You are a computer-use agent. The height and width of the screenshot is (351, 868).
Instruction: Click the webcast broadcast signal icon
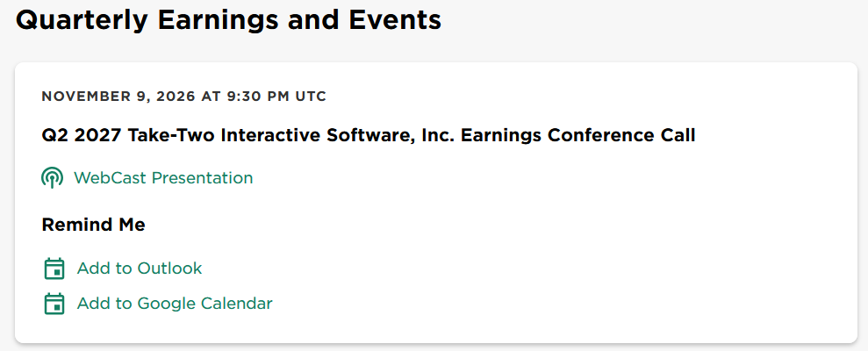point(52,178)
